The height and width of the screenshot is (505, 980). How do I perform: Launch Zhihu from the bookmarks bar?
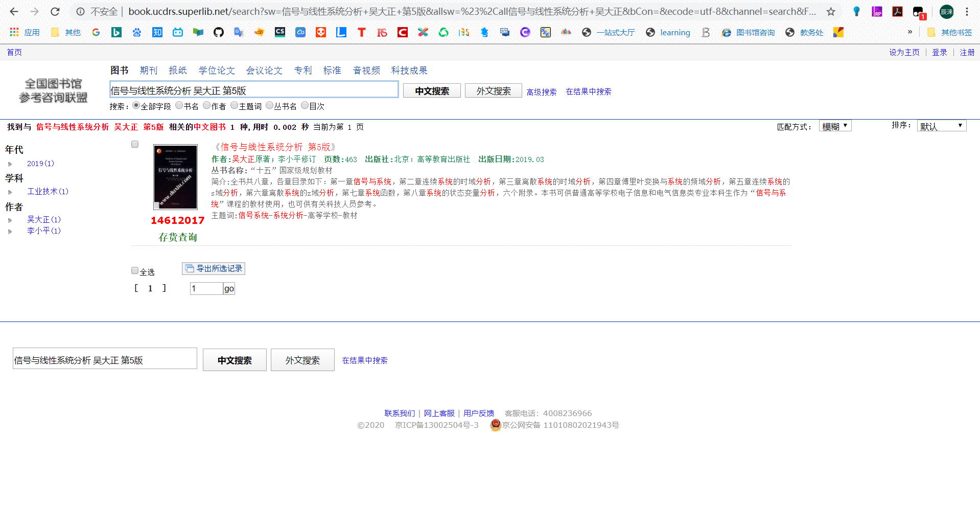click(157, 32)
